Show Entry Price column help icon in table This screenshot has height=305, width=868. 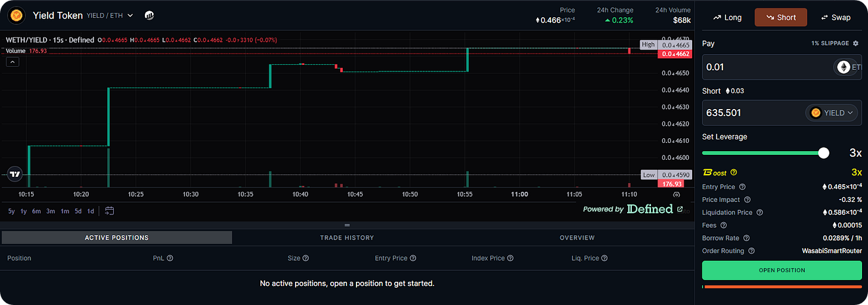[413, 259]
